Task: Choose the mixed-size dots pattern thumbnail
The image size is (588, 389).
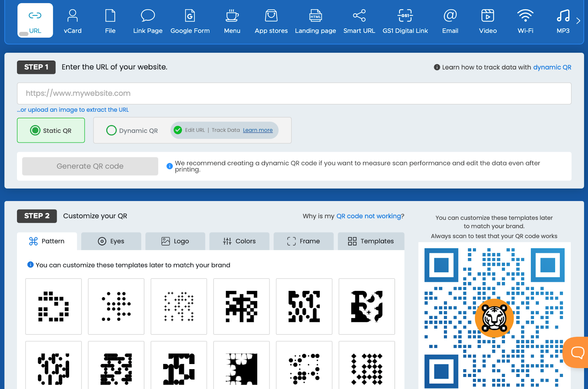Action: 304,365
